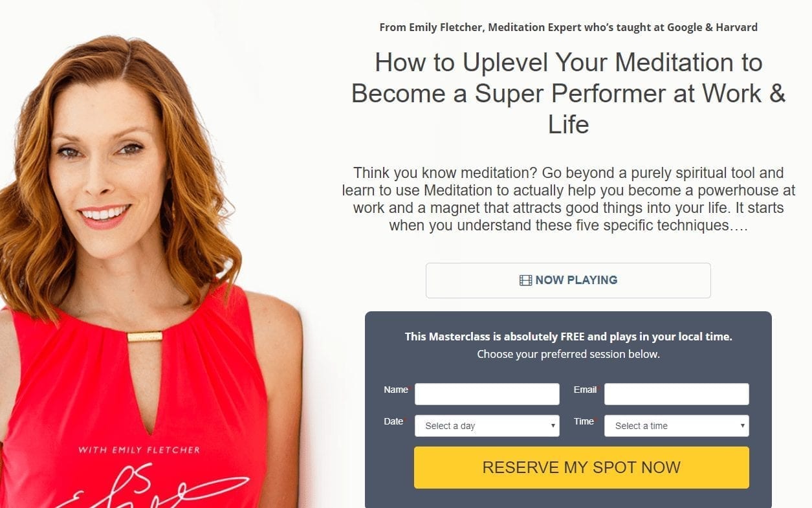This screenshot has height=508, width=812.
Task: Focus the Email input field
Action: tap(677, 394)
